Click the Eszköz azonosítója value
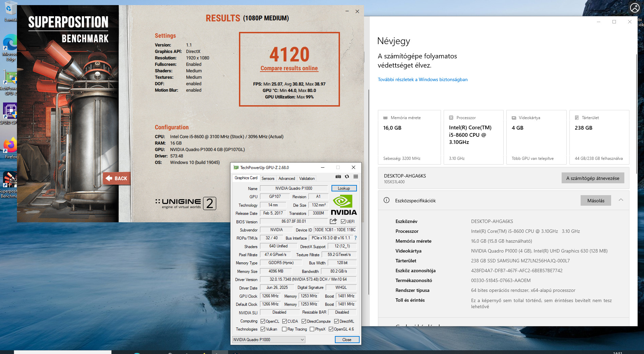Image resolution: width=644 pixels, height=354 pixels. coord(517,271)
